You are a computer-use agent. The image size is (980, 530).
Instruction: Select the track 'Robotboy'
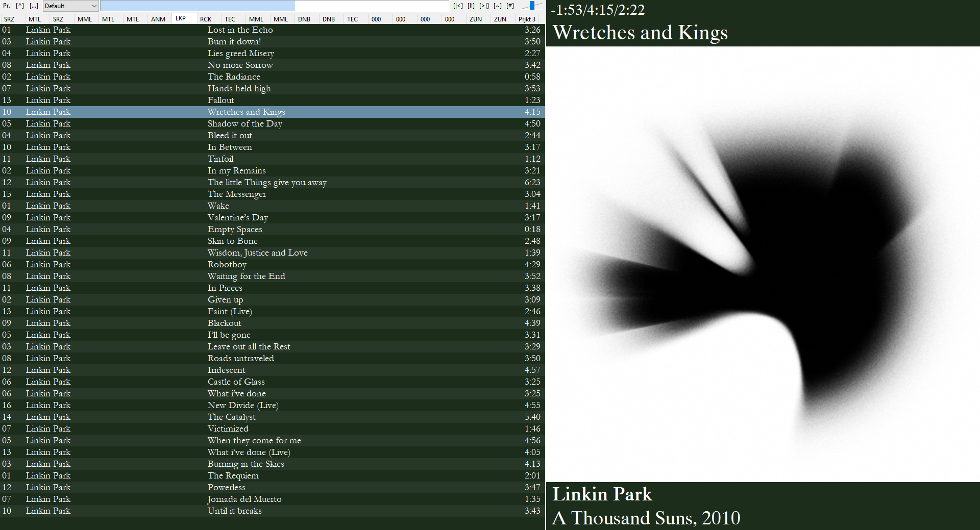(273, 264)
